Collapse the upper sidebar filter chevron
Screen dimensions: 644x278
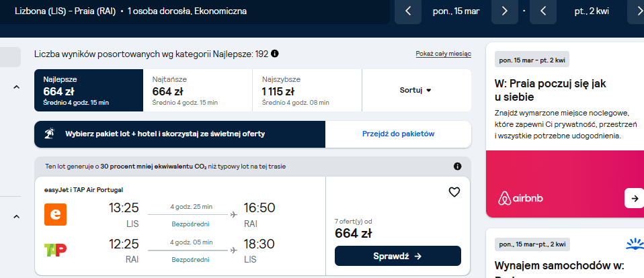pos(16,87)
